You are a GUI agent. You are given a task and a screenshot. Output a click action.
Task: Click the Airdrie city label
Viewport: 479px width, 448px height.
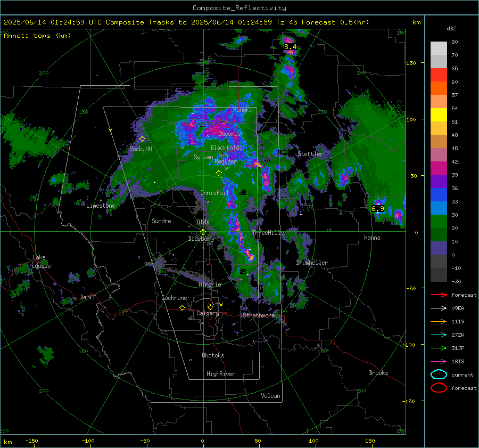(210, 284)
